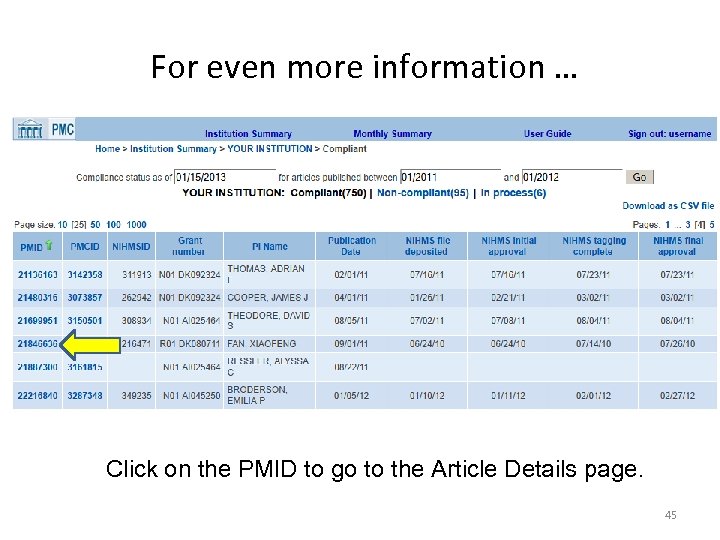Go to Home breadcrumb link
This screenshot has width=720, height=540.
107,149
